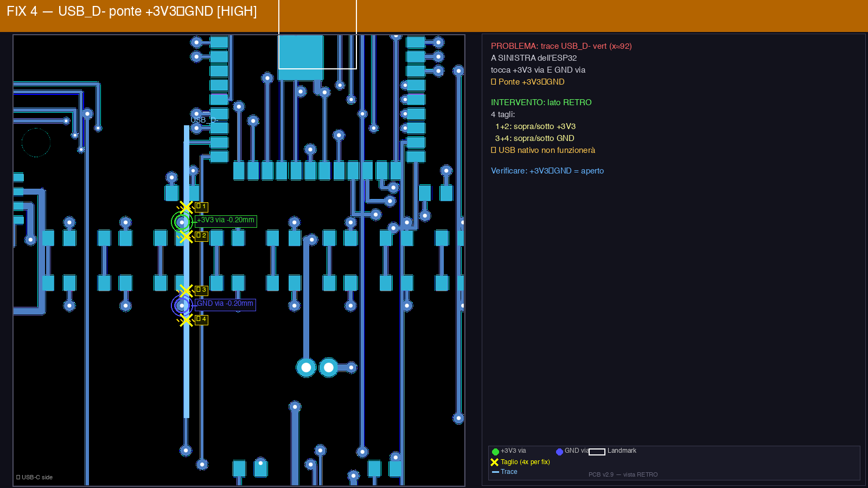Click the "+3V3 via -0.20mm" annotation label
The width and height of the screenshot is (868, 488).
click(x=225, y=221)
